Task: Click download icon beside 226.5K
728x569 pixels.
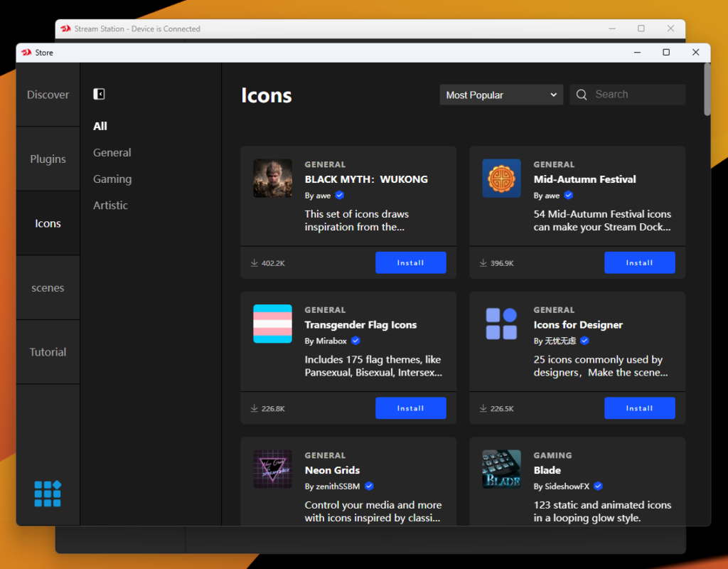Action: (483, 408)
